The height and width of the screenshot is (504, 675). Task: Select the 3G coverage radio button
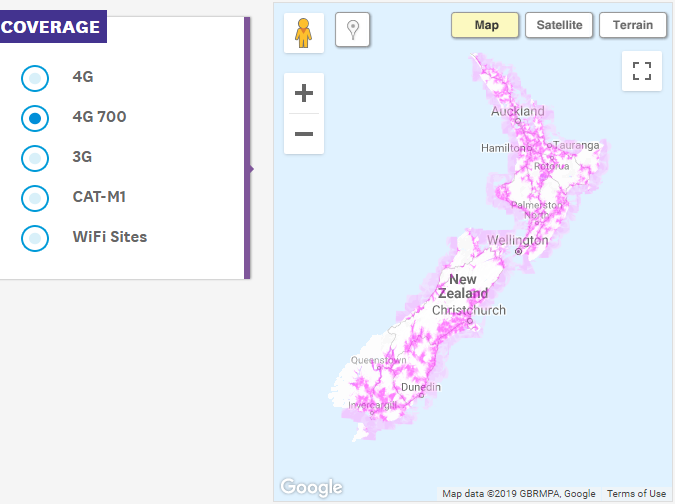coord(35,158)
